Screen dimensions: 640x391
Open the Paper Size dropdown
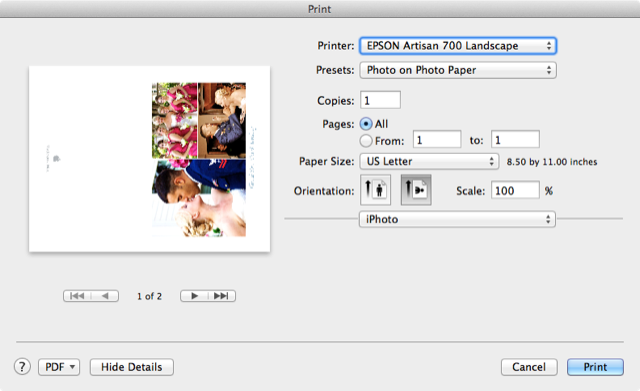tap(429, 162)
